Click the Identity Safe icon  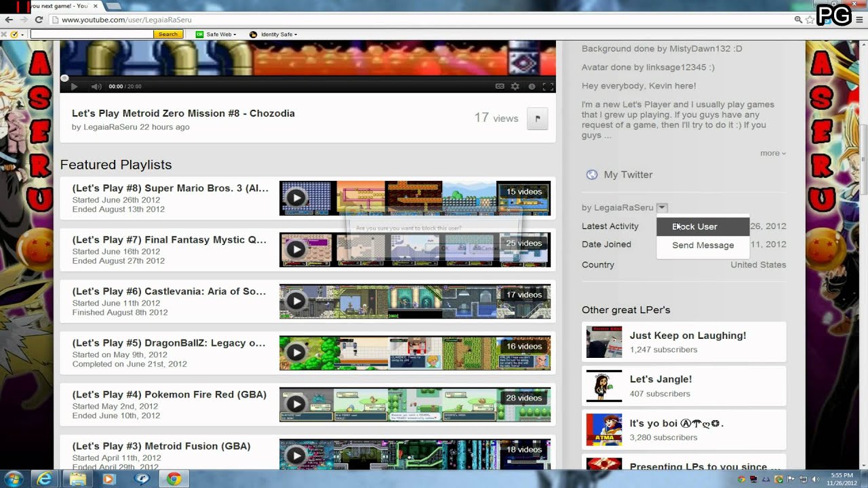[x=253, y=34]
